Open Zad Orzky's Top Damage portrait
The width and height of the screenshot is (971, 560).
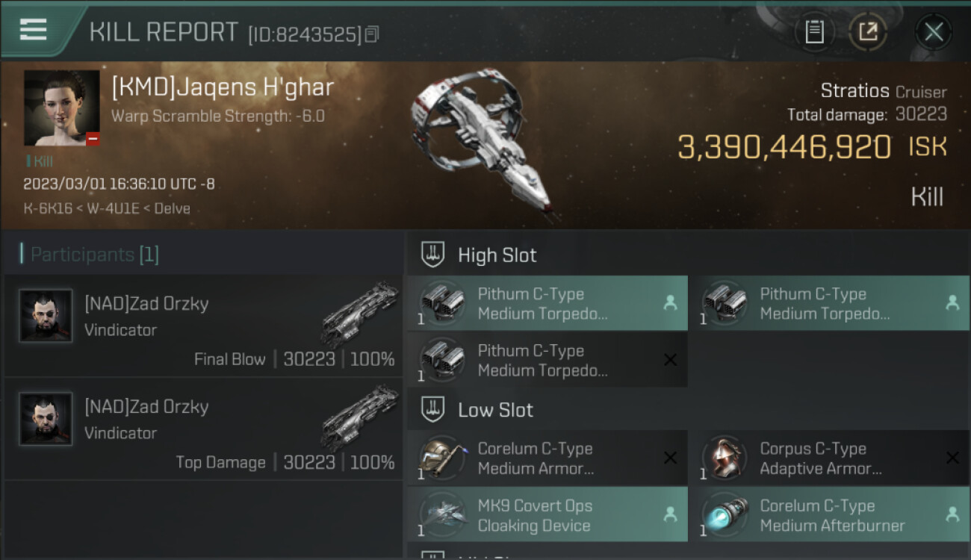click(x=46, y=419)
